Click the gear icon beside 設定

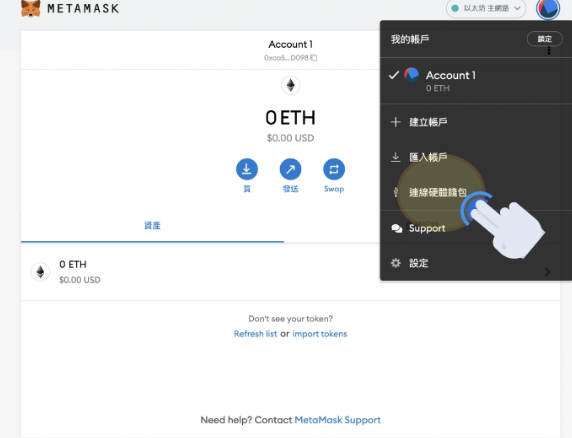coord(395,263)
